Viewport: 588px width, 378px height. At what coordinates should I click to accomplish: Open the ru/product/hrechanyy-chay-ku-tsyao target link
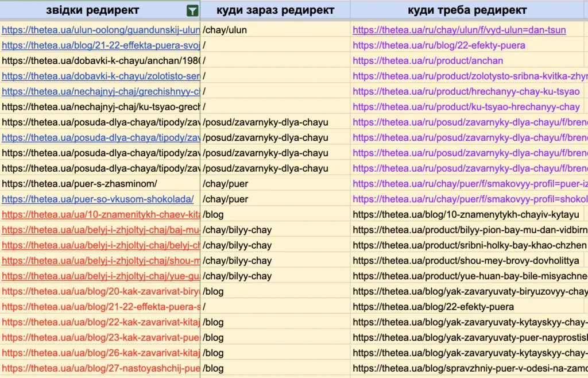466,91
